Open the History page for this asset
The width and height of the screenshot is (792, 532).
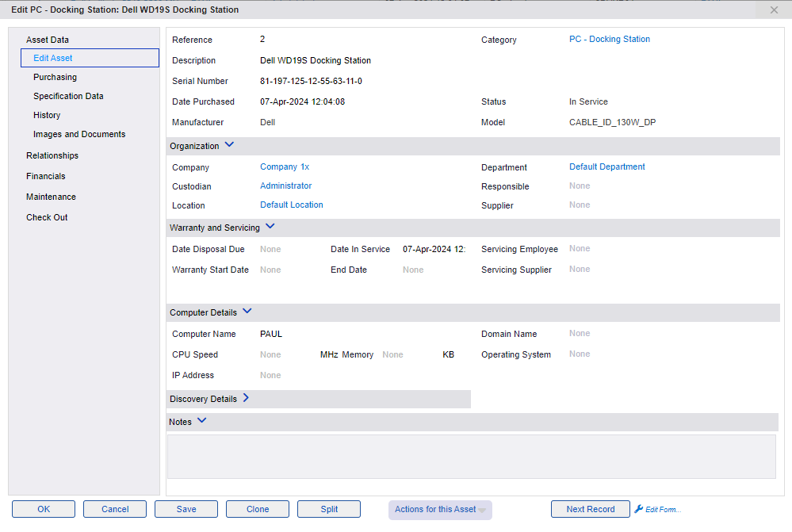tap(47, 115)
